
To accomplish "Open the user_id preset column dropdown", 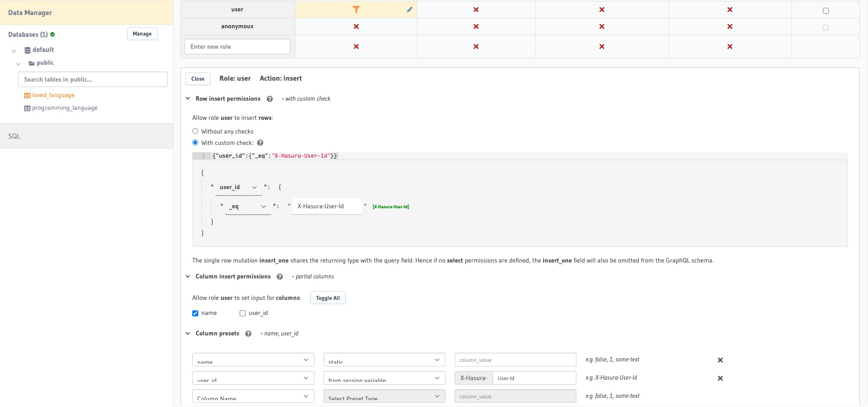I will pyautogui.click(x=253, y=378).
